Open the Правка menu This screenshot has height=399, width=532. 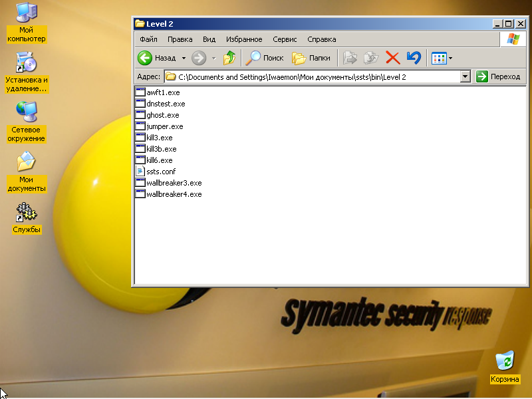(x=180, y=39)
